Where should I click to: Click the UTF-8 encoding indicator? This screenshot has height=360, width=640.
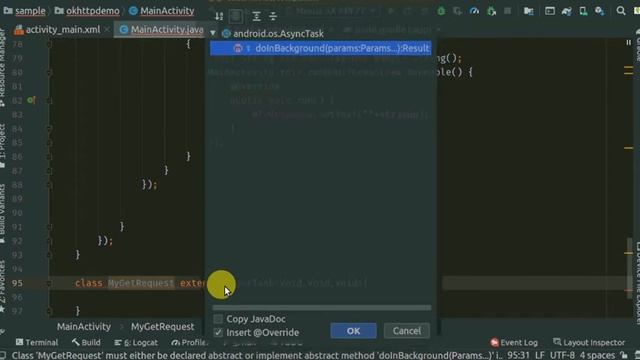pos(562,355)
